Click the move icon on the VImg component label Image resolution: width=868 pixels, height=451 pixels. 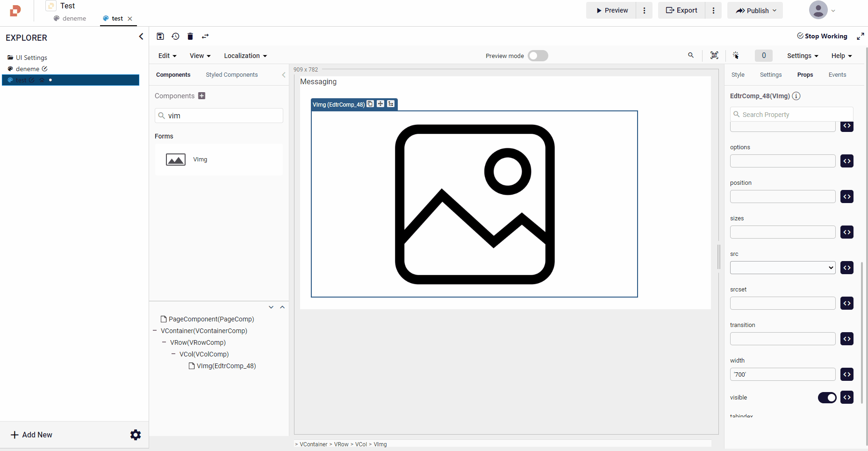click(x=380, y=104)
